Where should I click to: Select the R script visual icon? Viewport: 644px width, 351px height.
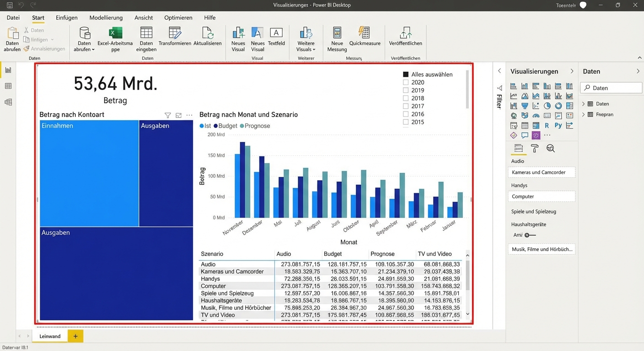pyautogui.click(x=547, y=125)
